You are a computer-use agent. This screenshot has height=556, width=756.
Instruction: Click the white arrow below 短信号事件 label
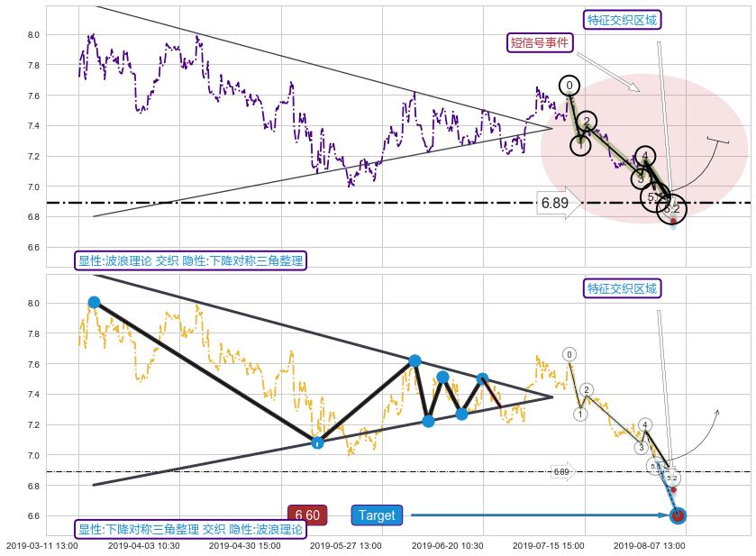pyautogui.click(x=608, y=72)
